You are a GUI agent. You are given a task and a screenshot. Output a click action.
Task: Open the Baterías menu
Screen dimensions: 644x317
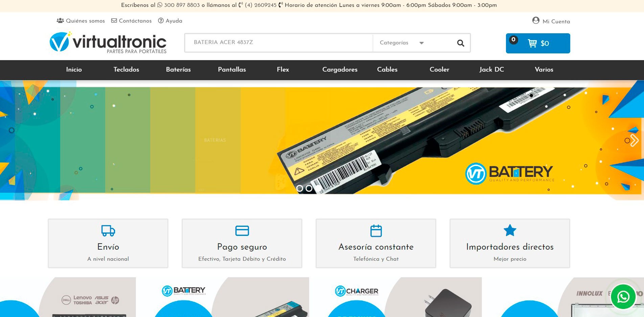tap(178, 69)
